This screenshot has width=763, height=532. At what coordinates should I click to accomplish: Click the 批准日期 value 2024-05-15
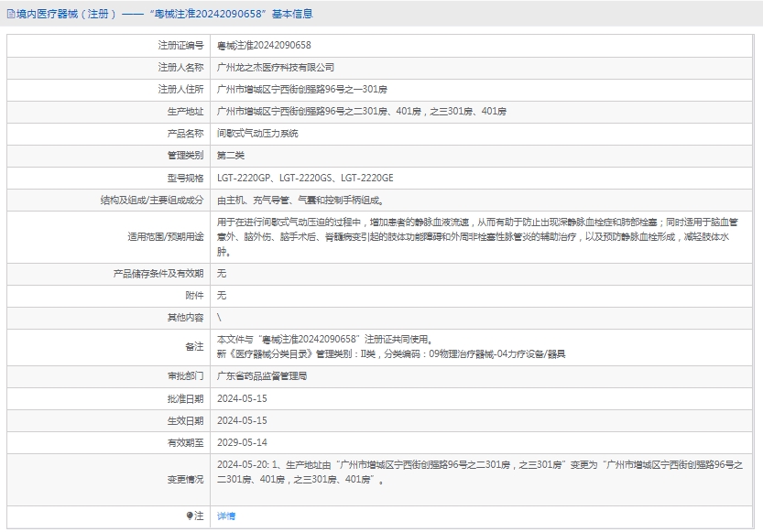tap(242, 398)
